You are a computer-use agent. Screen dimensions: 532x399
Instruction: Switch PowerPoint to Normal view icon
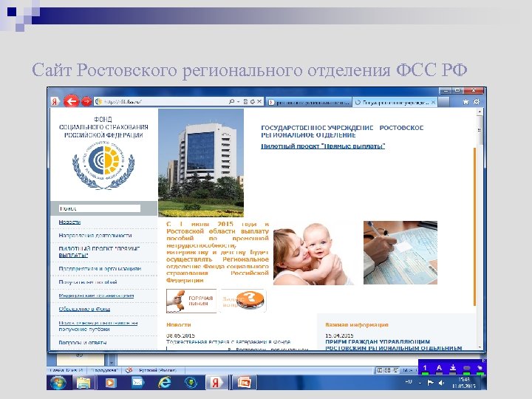pyautogui.click(x=380, y=370)
